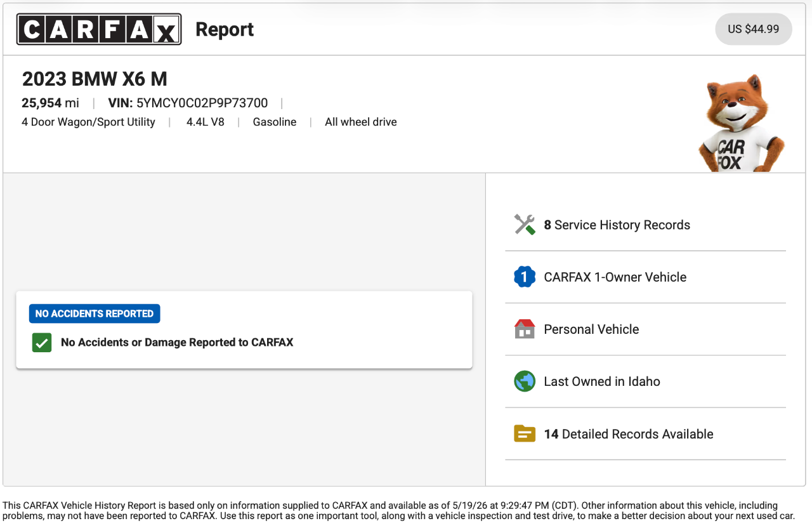
Task: Open 8 Service History Records
Action: pyautogui.click(x=645, y=225)
